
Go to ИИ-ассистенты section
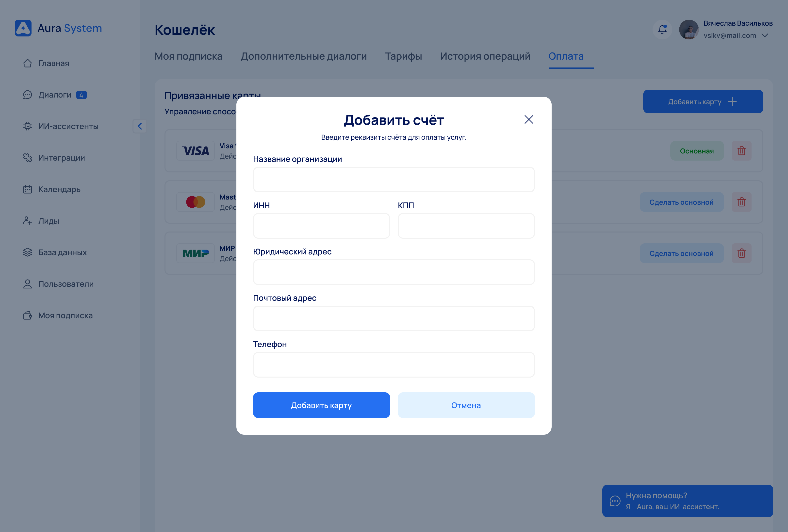pos(68,126)
